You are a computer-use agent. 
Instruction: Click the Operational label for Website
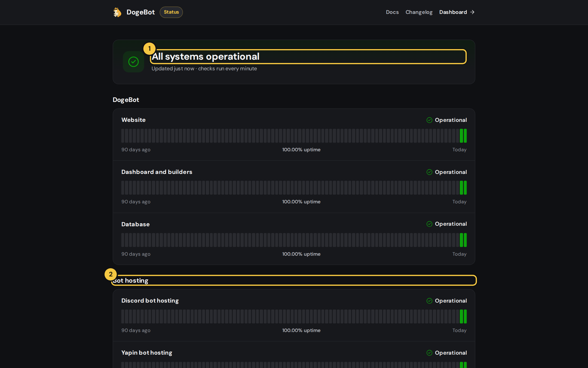click(x=451, y=120)
